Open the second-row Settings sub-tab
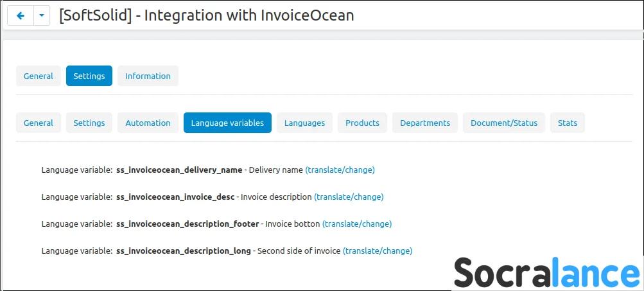This screenshot has height=291, width=644. pos(89,123)
